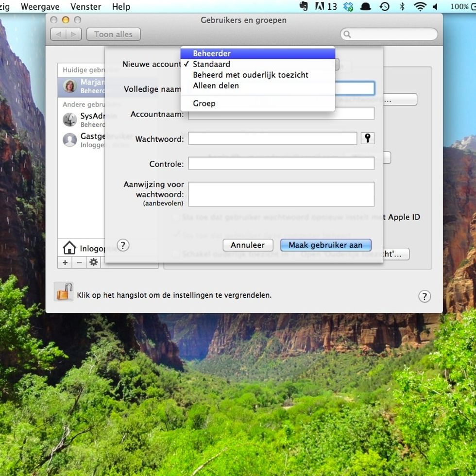Focus the password hint text box
The width and height of the screenshot is (476, 476).
click(x=281, y=194)
